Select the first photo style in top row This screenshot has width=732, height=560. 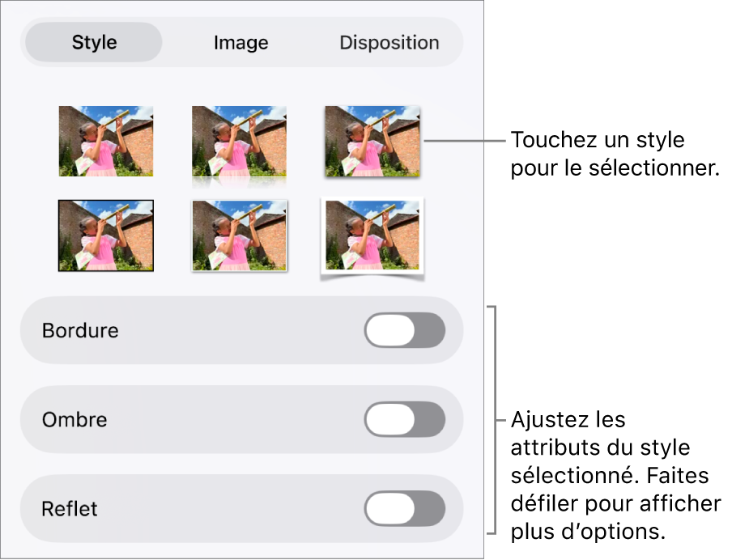coord(105,141)
